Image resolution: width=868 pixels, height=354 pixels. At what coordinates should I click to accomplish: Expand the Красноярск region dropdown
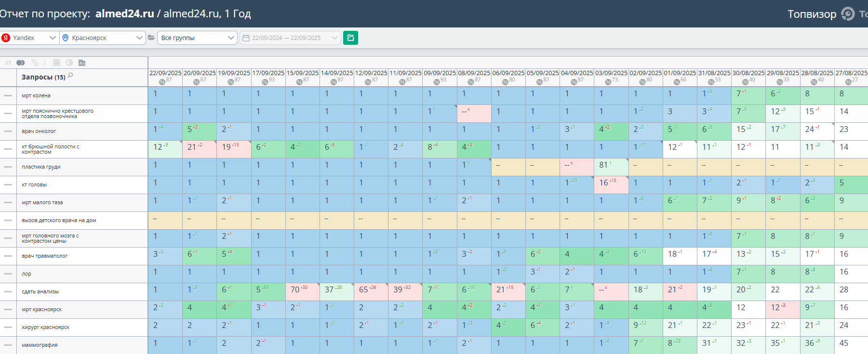103,38
